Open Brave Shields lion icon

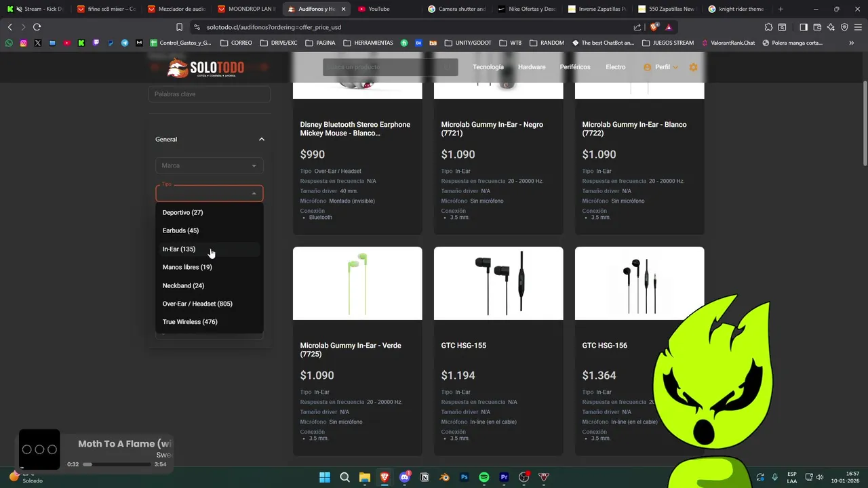point(654,27)
